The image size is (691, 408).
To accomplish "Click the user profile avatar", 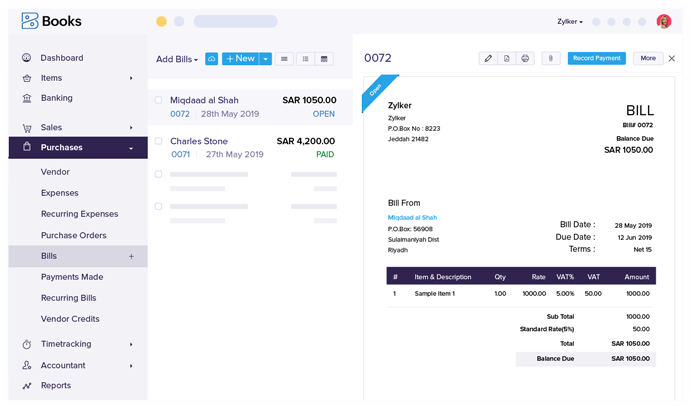I will [664, 21].
